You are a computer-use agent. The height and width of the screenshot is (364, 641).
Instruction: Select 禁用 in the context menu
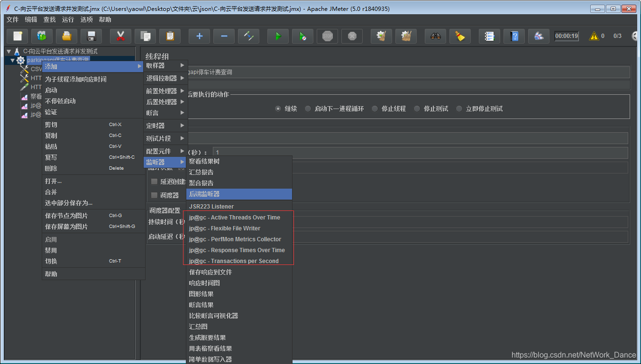click(x=93, y=250)
